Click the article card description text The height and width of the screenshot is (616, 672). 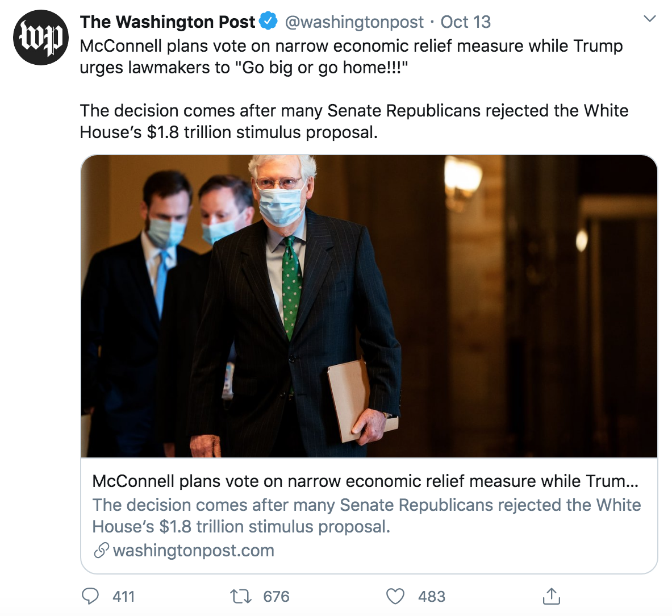[366, 515]
